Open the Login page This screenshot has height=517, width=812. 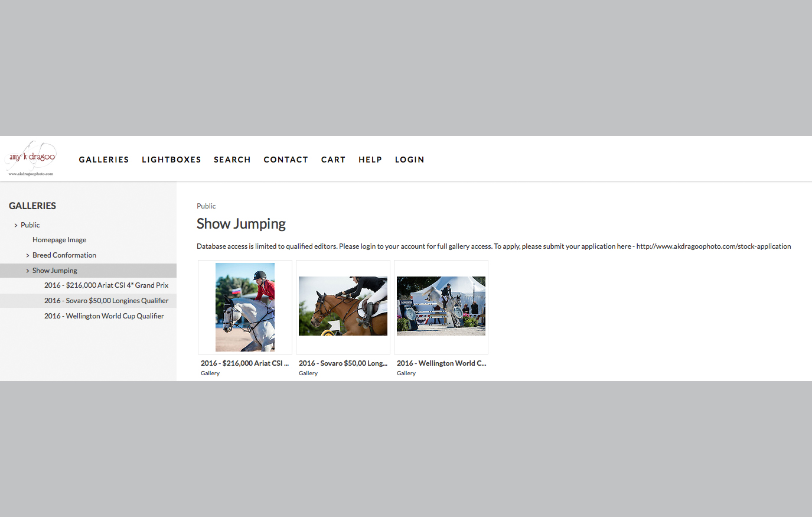tap(409, 160)
